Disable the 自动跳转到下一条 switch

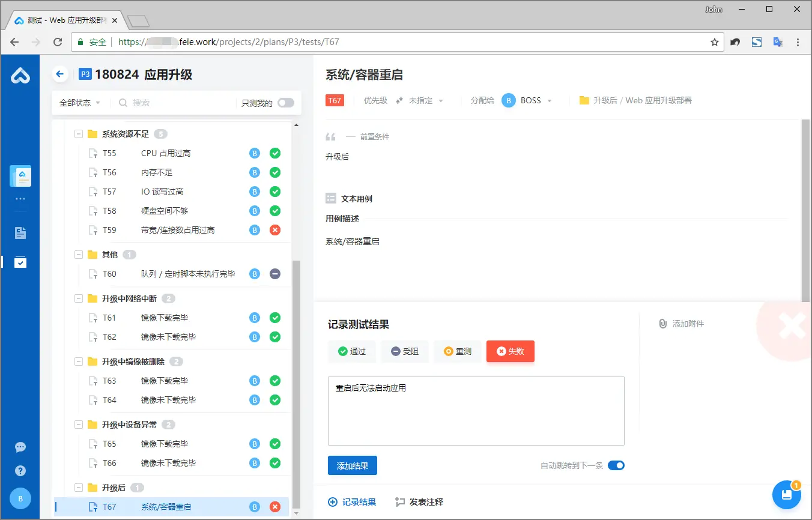pyautogui.click(x=616, y=465)
